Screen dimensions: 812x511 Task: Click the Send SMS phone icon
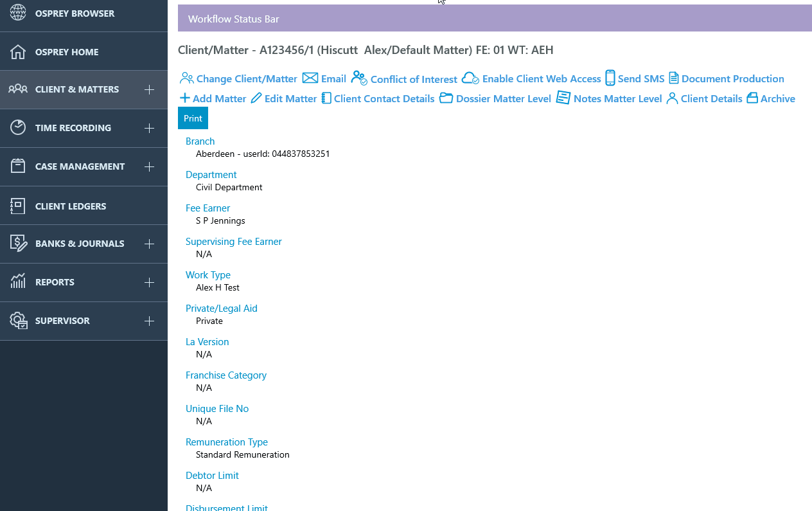click(x=610, y=78)
